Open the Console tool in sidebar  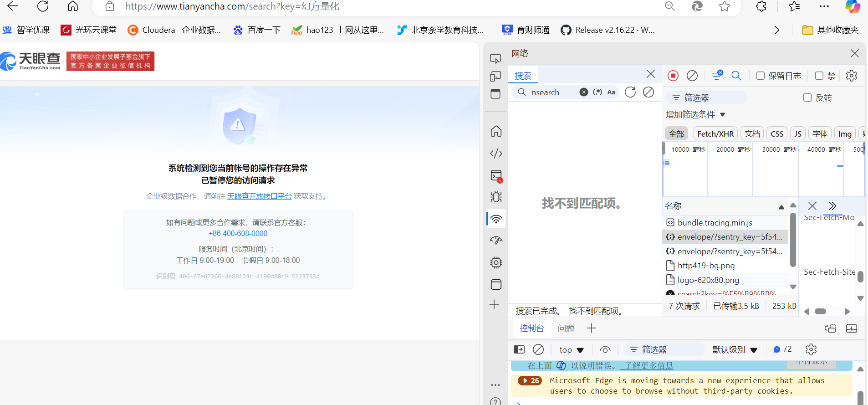[x=496, y=176]
